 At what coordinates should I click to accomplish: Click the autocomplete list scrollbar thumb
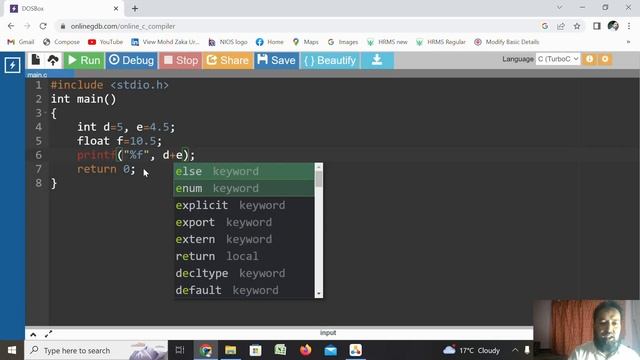click(319, 179)
